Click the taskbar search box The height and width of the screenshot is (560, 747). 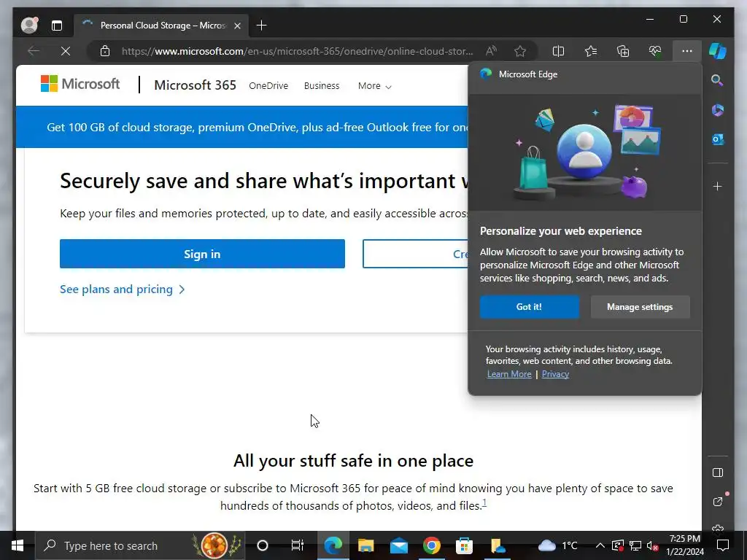(140, 545)
